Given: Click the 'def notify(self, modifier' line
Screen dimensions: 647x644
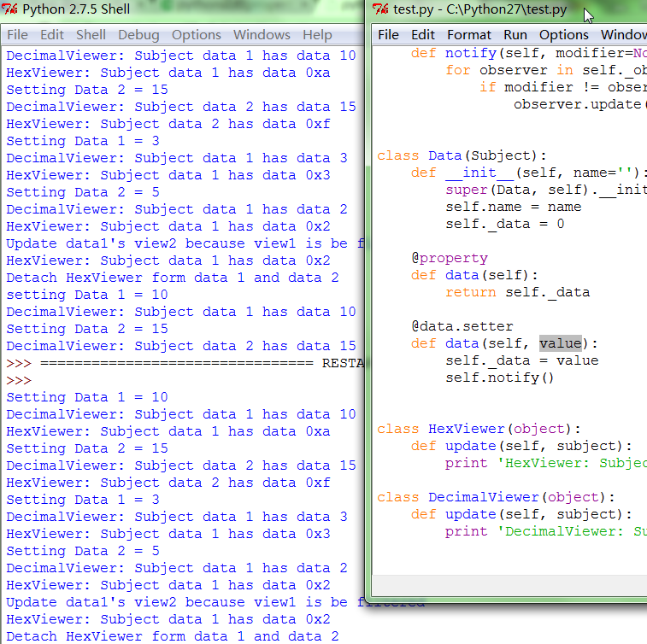Looking at the screenshot, I should [x=528, y=54].
